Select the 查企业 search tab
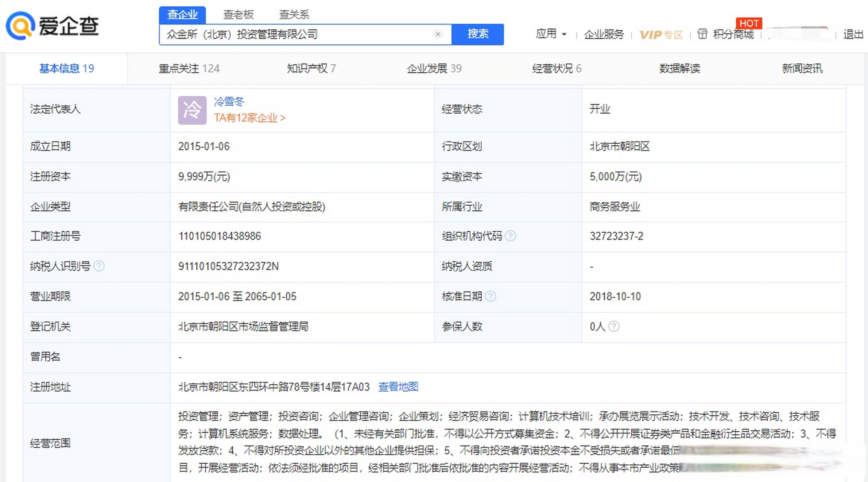868x482 pixels. [182, 15]
